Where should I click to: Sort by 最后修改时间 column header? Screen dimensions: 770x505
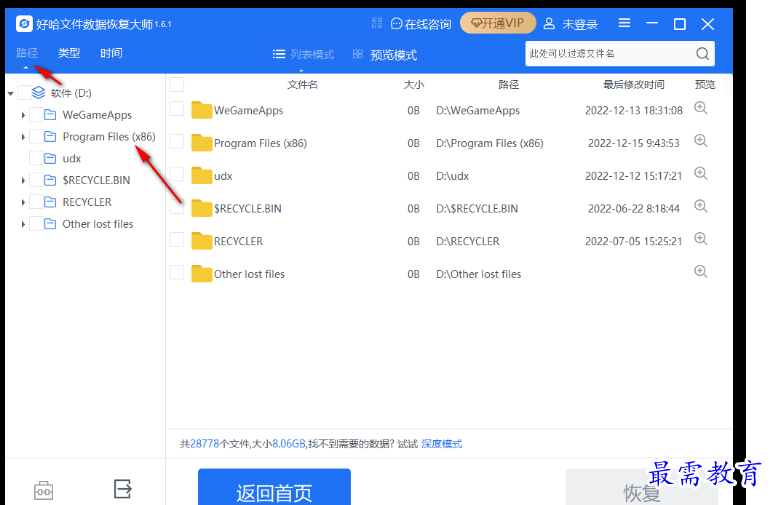(633, 84)
